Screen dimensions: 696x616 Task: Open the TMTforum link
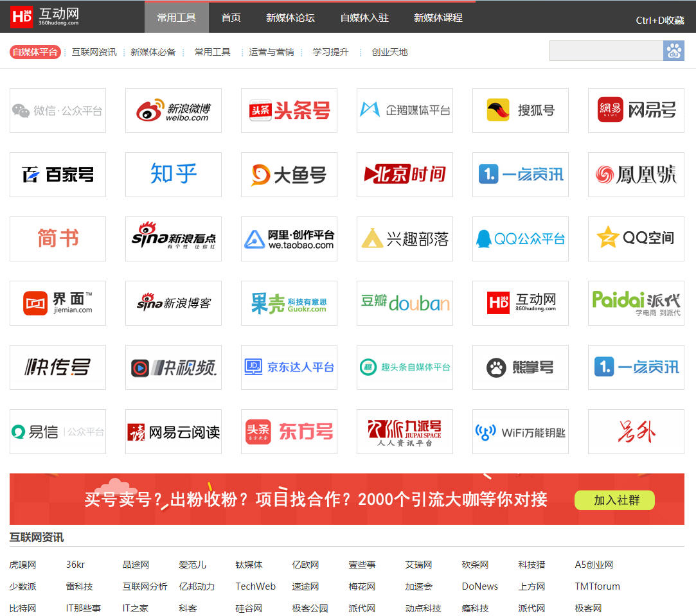tap(598, 586)
